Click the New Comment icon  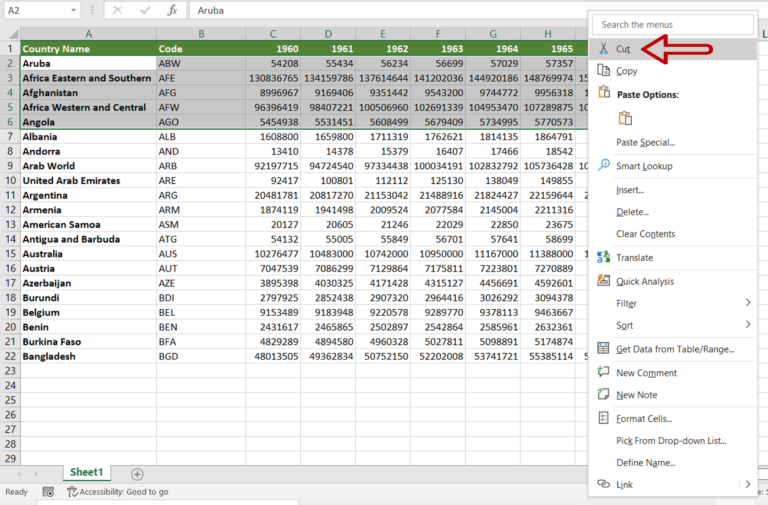(x=603, y=372)
